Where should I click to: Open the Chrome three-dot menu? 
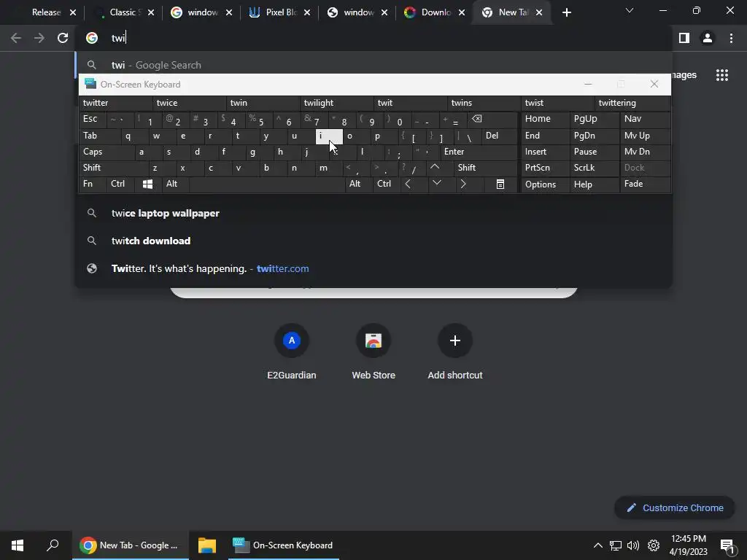tap(731, 38)
